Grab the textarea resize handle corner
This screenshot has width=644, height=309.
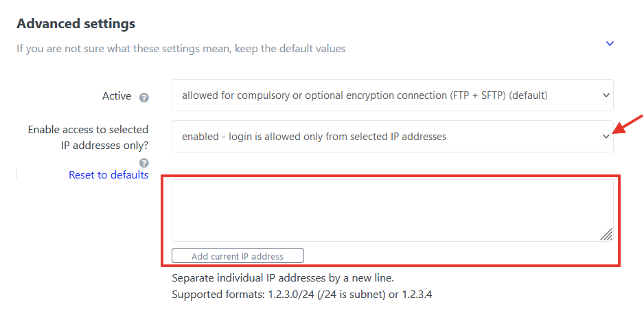[x=606, y=234]
